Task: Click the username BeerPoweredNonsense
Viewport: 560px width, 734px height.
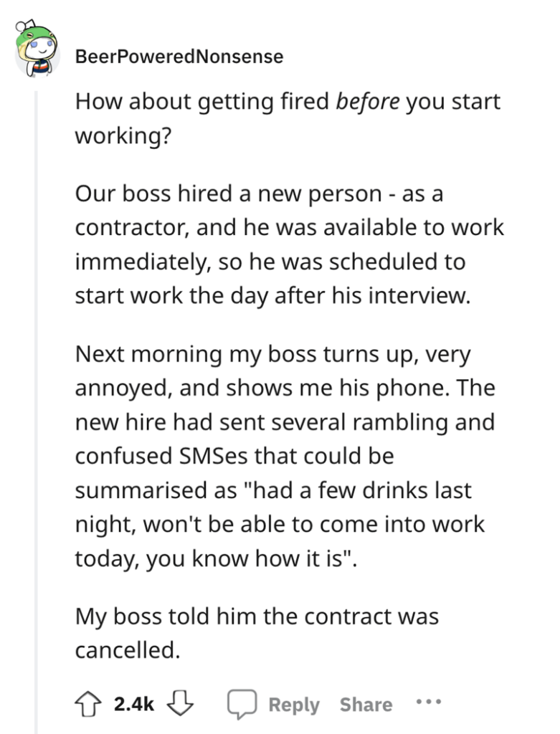Action: coord(178,56)
